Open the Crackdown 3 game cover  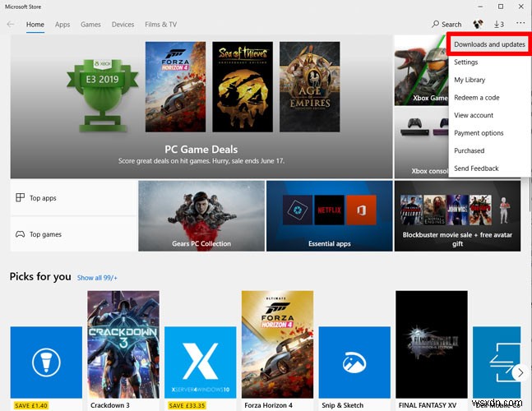point(123,344)
